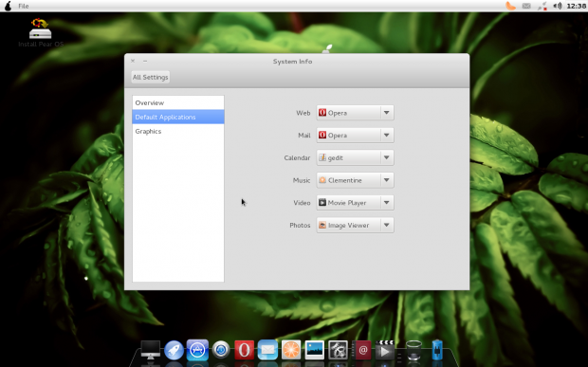Open the trash bin in dock

click(414, 350)
